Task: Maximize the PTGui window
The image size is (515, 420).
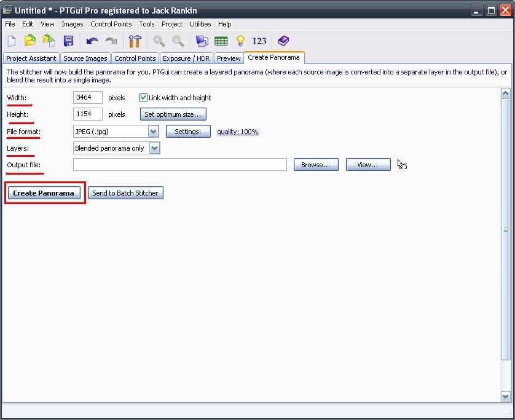Action: click(491, 10)
